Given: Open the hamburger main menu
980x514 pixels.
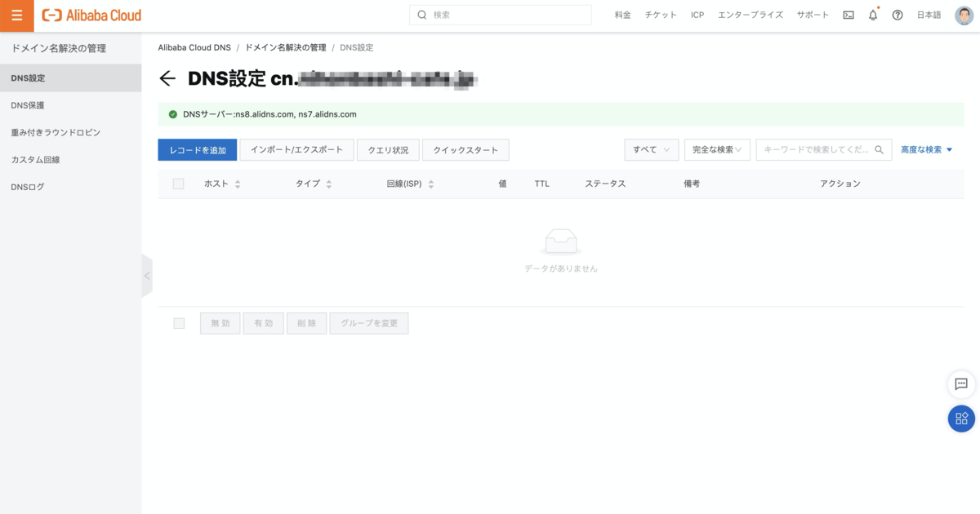Looking at the screenshot, I should [x=16, y=16].
